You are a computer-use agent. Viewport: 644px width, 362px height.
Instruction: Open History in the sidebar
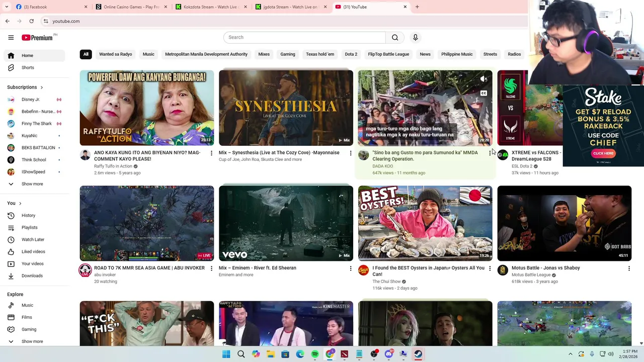pos(34,215)
